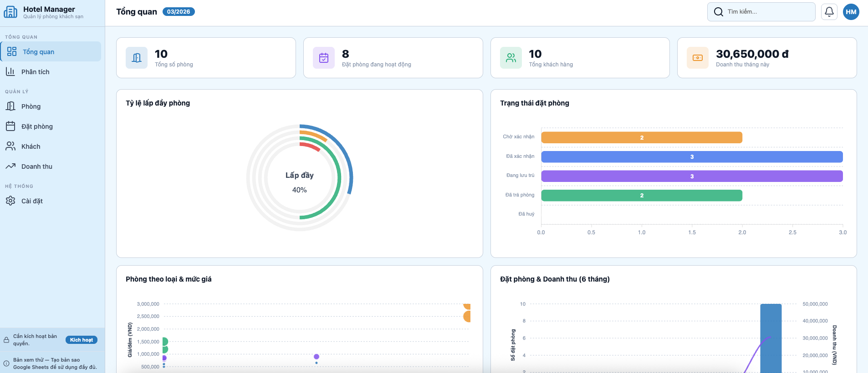Click the active bookings calendar icon
This screenshot has height=373, width=868.
[x=324, y=58]
